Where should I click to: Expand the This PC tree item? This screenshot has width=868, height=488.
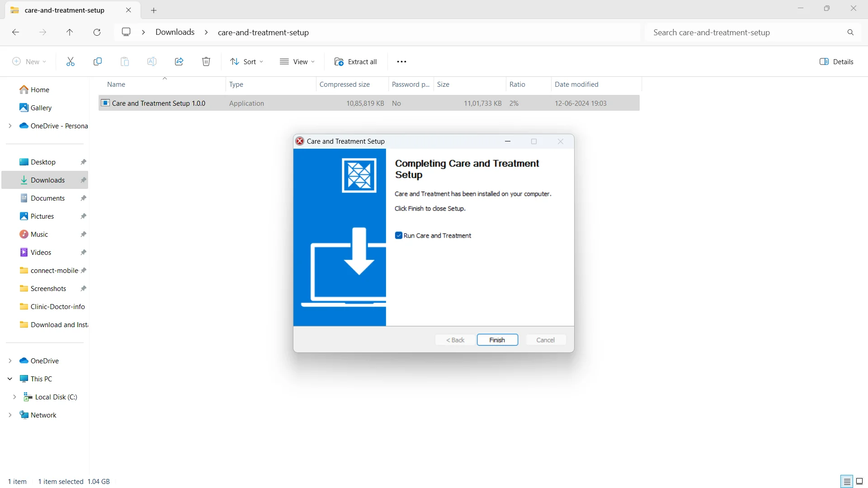(x=9, y=378)
